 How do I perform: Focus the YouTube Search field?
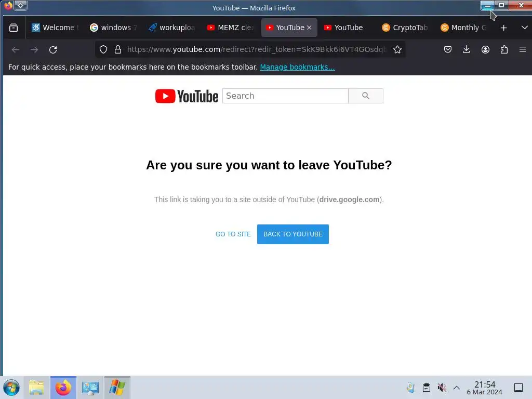(285, 96)
